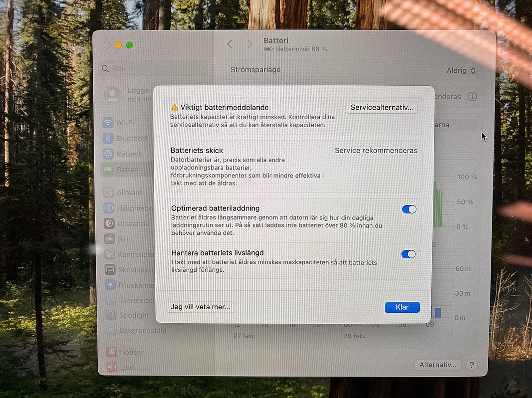
Task: Open the Notiser icon in sidebar
Action: click(111, 352)
